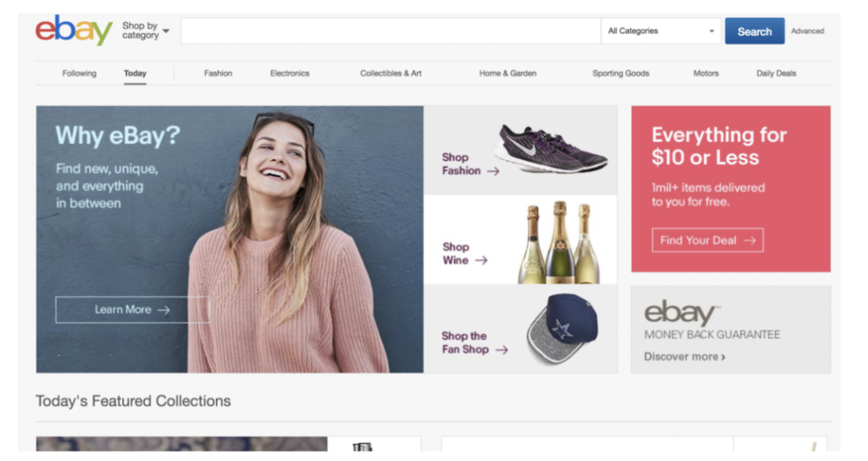Click Shop the Fan Shop link

coord(475,342)
